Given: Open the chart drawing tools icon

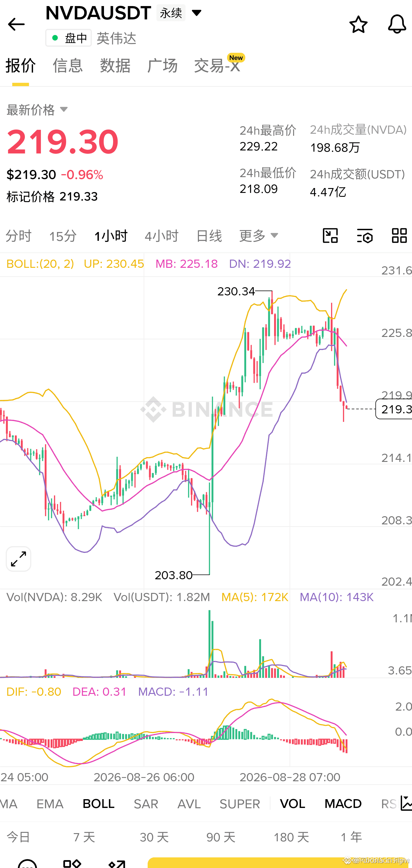Looking at the screenshot, I should tap(330, 236).
